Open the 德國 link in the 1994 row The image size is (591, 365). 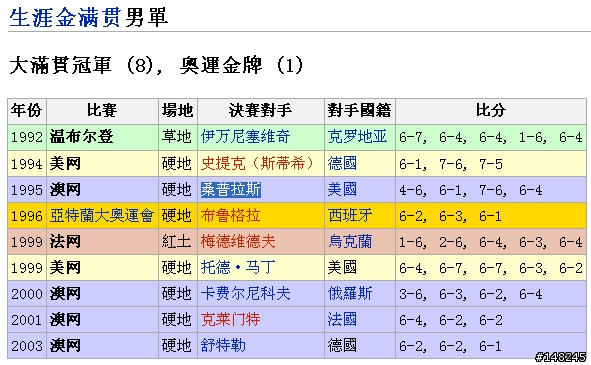tap(342, 164)
